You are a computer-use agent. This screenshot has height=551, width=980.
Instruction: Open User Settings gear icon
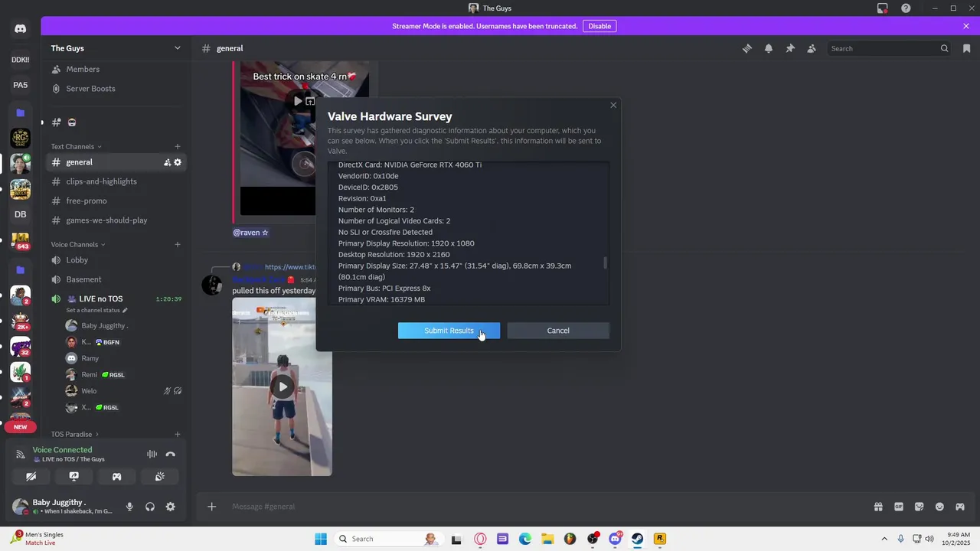click(x=171, y=507)
